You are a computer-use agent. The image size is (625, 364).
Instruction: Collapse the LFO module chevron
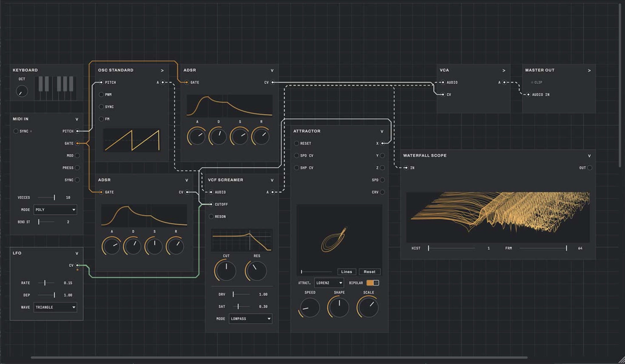(x=77, y=253)
